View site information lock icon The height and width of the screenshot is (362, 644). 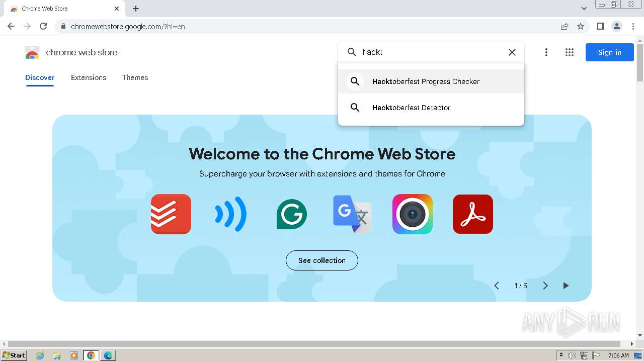pos(63,26)
